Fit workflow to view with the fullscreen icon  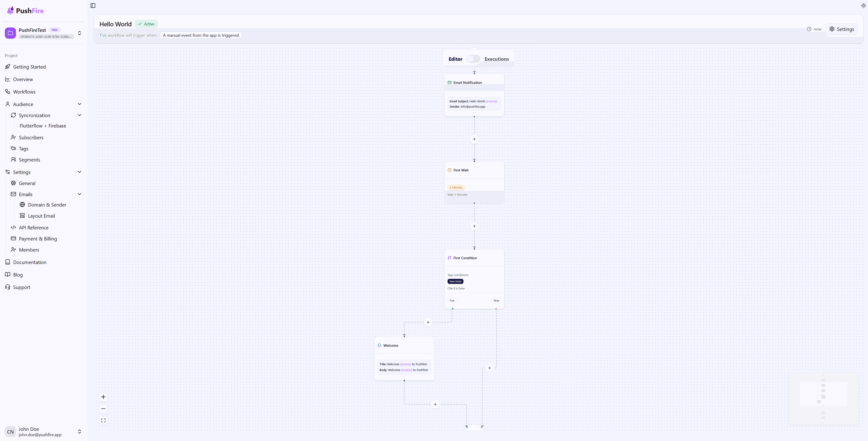point(103,420)
